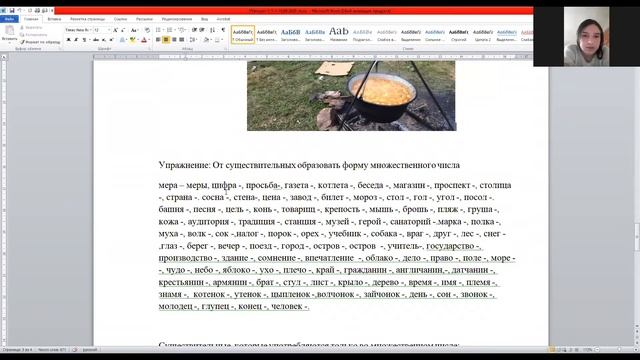The image size is (640, 360).
Task: Click the red font color A swatch
Action: tap(144, 40)
